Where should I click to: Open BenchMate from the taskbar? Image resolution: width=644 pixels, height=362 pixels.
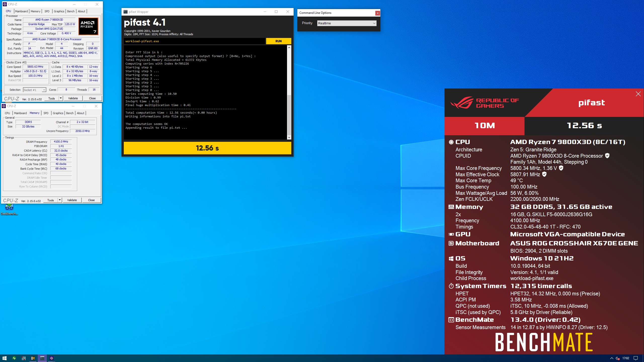click(x=33, y=358)
